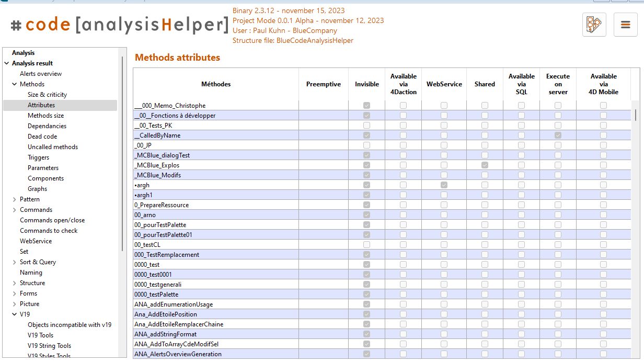This screenshot has height=362, width=644.
Task: Click Available via 4Daction column header
Action: click(x=404, y=84)
